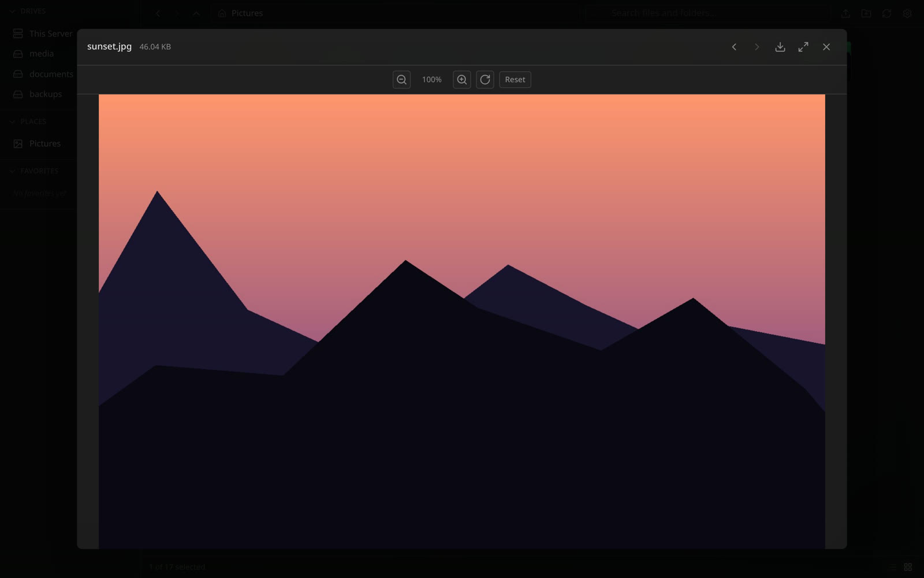
Task: Click the Pictures breadcrumb in path bar
Action: pos(247,13)
